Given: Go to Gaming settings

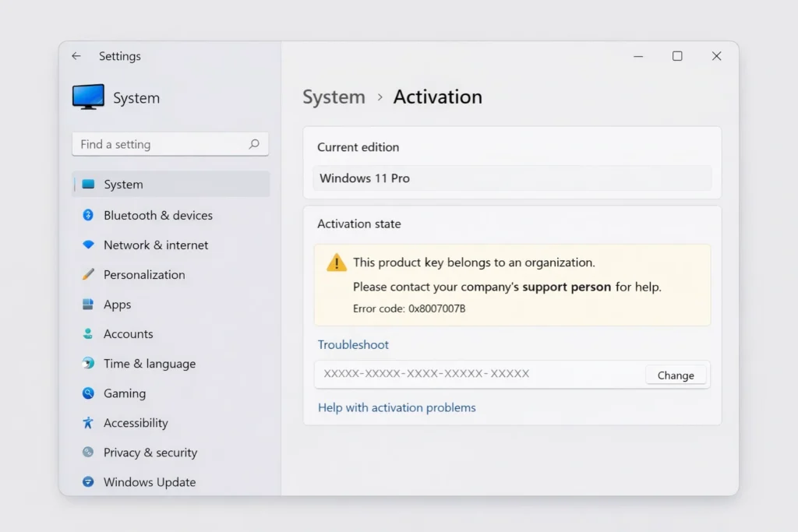Looking at the screenshot, I should point(171,393).
